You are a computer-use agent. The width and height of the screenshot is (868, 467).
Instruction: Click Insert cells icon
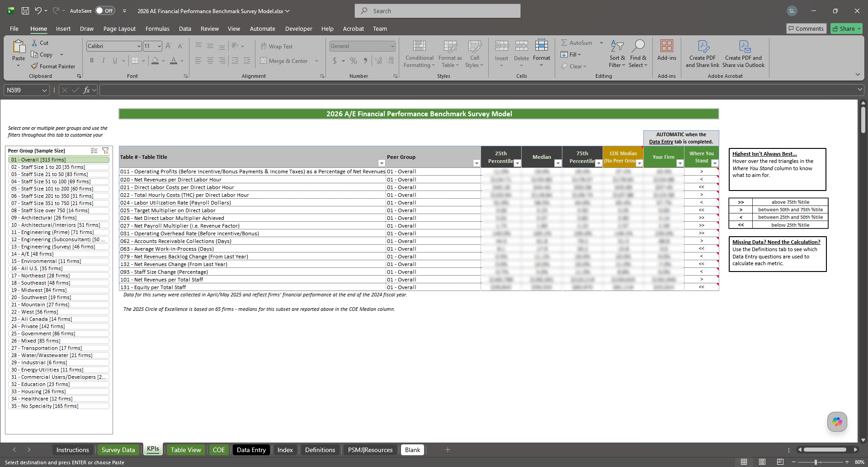(501, 46)
